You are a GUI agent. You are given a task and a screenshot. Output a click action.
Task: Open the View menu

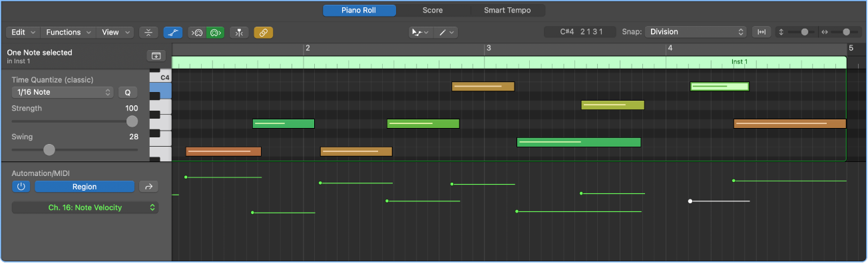(115, 32)
